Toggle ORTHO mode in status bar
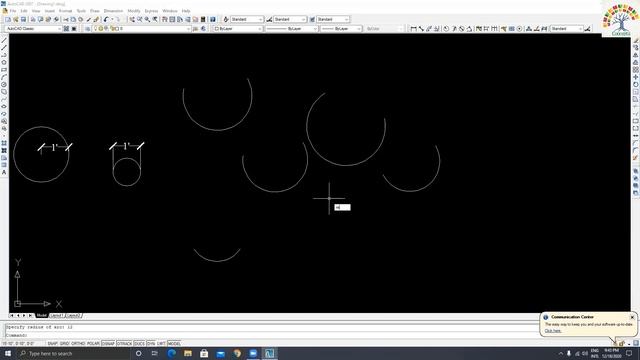This screenshot has width=640, height=360. [78, 344]
